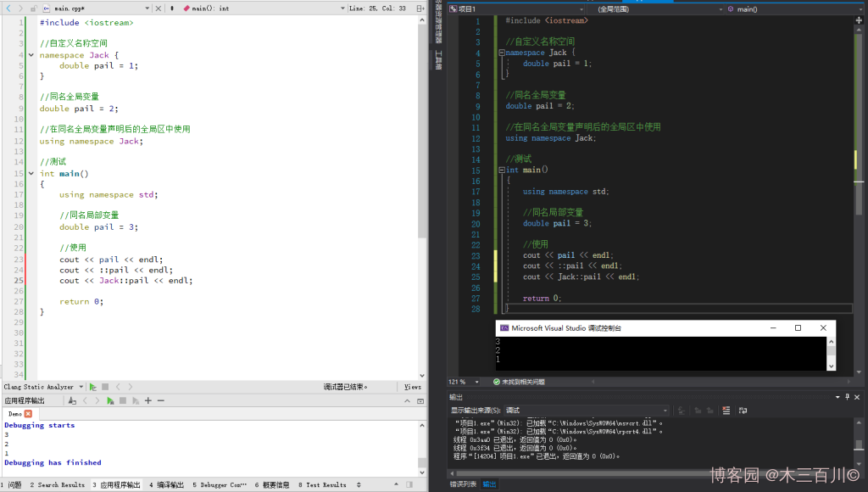Close the main.cpp document in Qt Creator
Image resolution: width=868 pixels, height=492 pixels.
pos(159,8)
